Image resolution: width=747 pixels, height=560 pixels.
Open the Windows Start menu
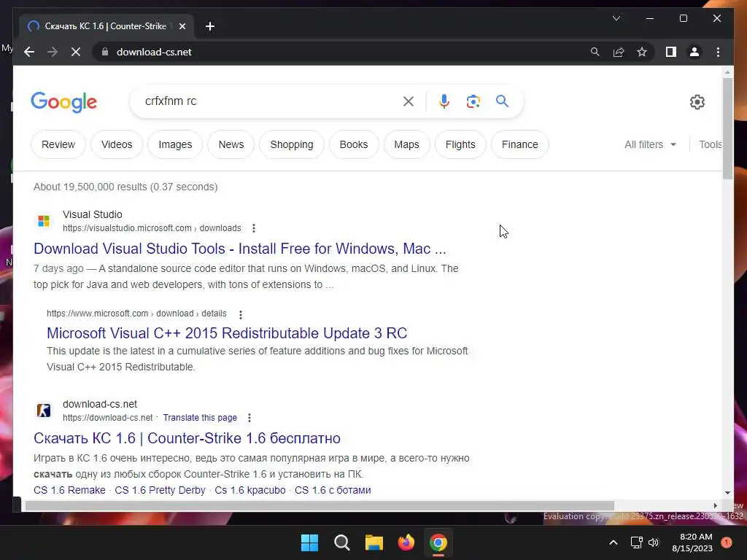point(309,542)
